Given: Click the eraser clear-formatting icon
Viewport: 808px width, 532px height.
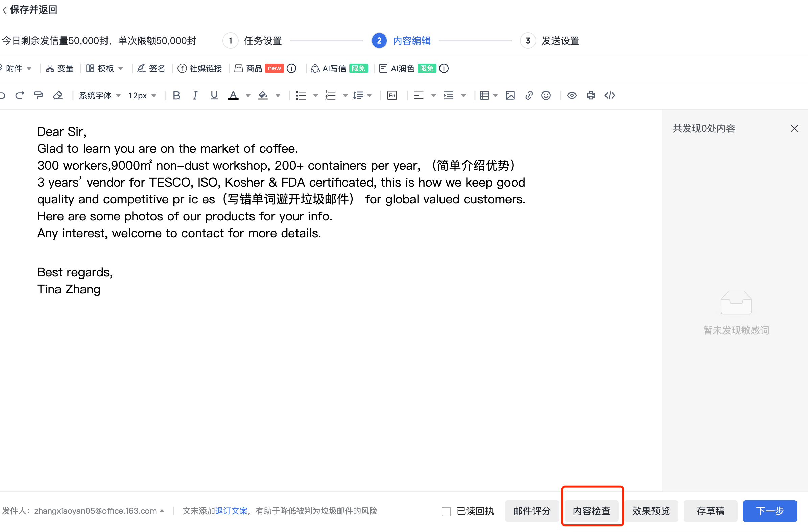Looking at the screenshot, I should (58, 95).
